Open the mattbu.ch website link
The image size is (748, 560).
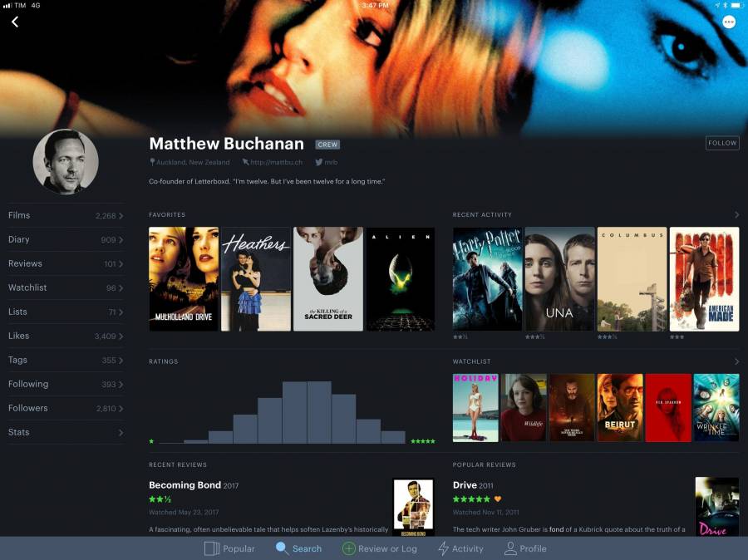click(276, 163)
